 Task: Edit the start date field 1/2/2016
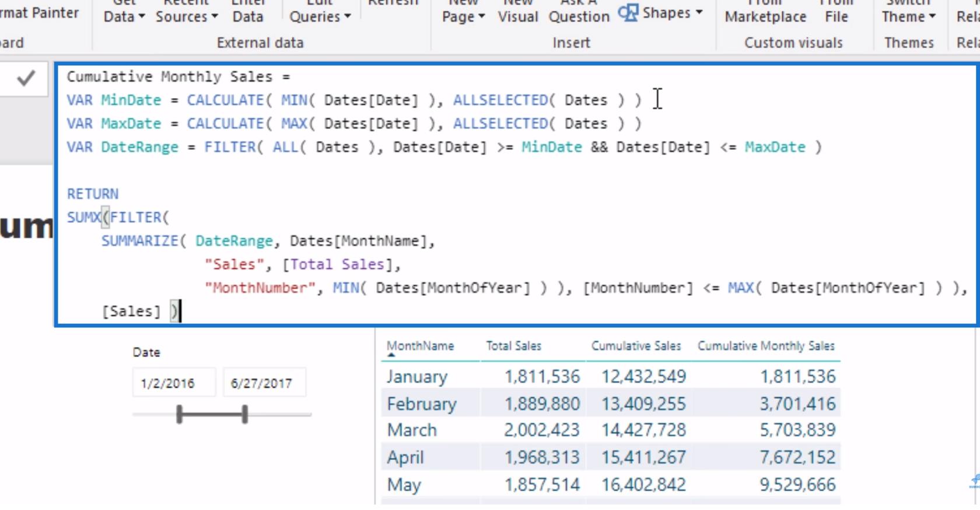pos(174,383)
